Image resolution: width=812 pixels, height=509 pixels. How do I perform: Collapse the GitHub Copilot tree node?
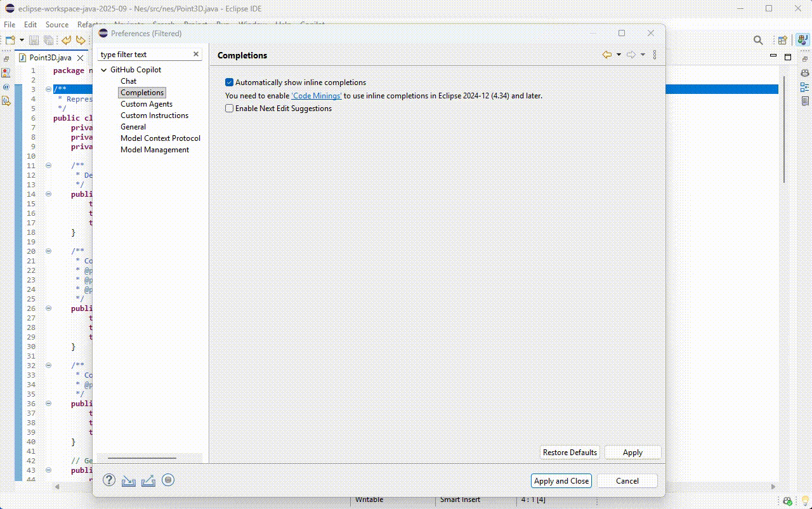103,70
